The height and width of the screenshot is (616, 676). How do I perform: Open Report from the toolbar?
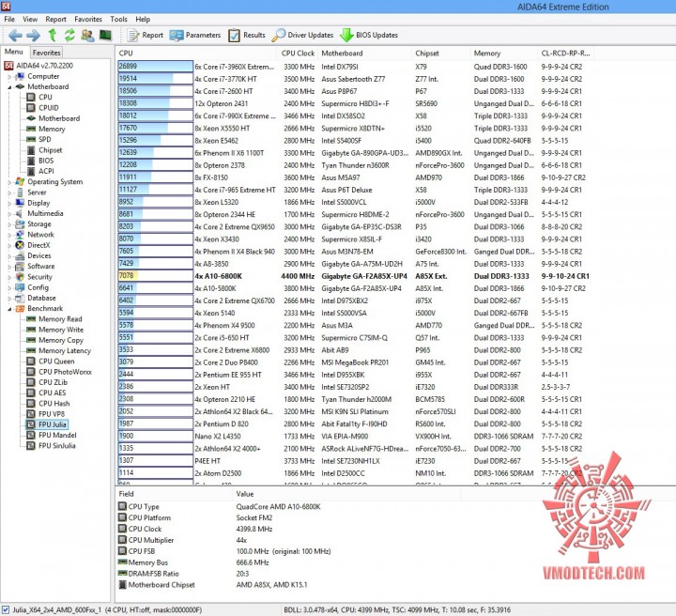(146, 35)
